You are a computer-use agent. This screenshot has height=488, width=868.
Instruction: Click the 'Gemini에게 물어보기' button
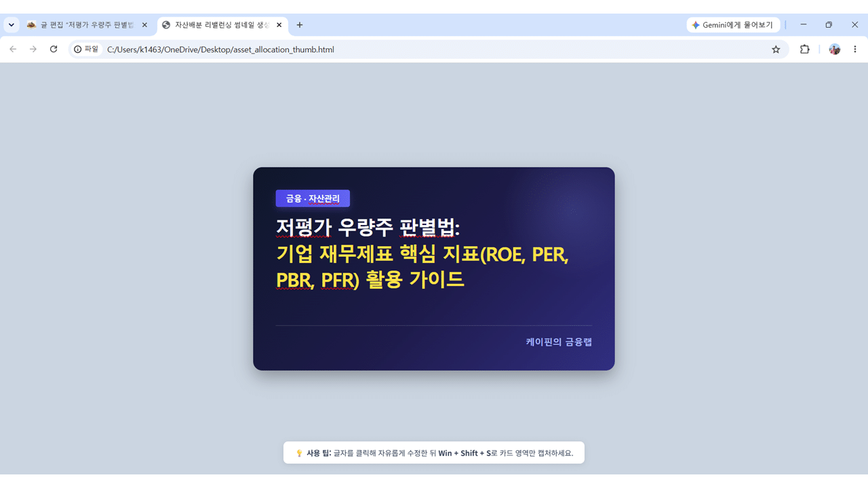click(733, 25)
